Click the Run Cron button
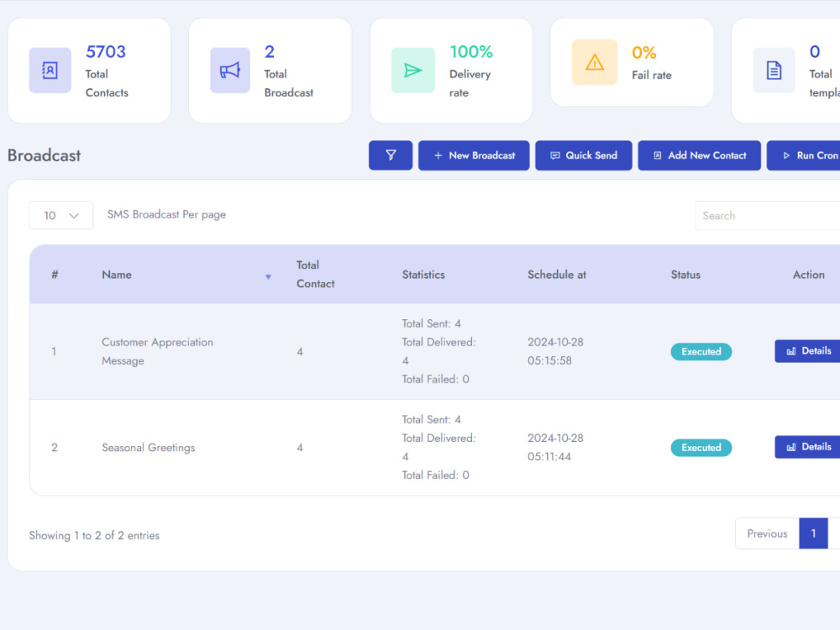 tap(804, 155)
